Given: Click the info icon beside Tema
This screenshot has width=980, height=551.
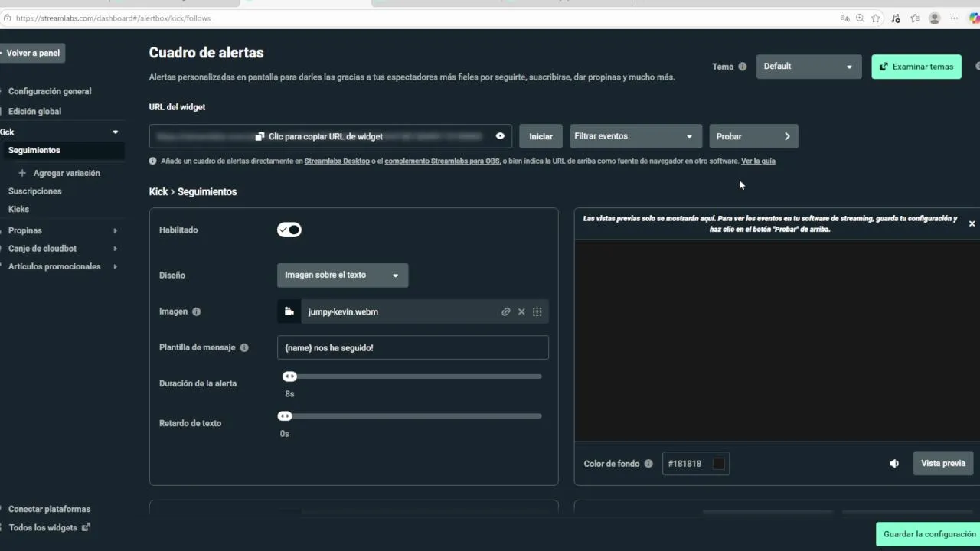Looking at the screenshot, I should tap(743, 67).
